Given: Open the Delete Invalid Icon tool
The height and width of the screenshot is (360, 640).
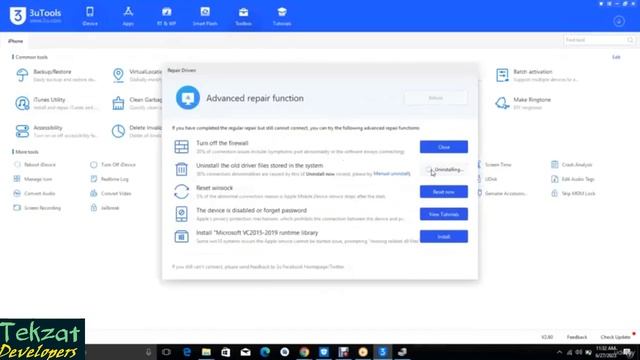Looking at the screenshot, I should (x=137, y=131).
